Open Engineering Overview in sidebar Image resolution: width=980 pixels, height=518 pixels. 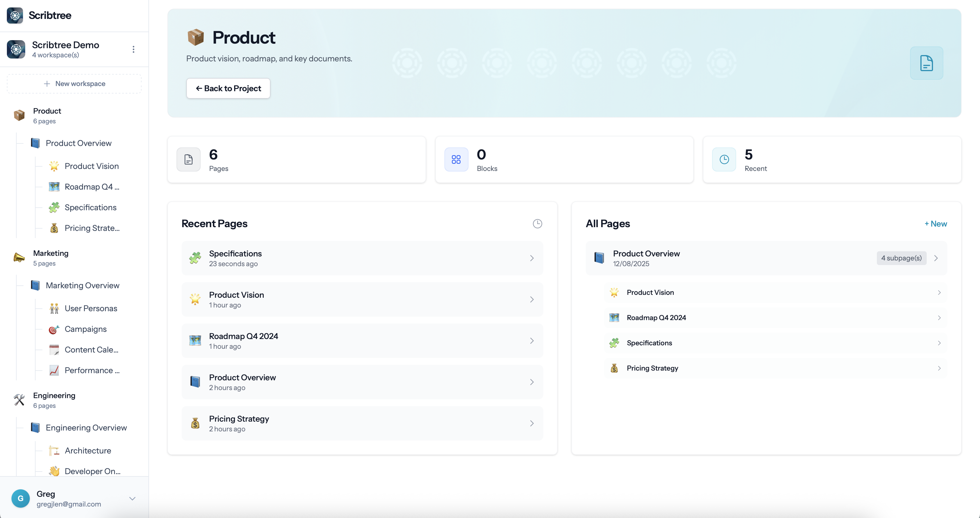click(x=86, y=428)
